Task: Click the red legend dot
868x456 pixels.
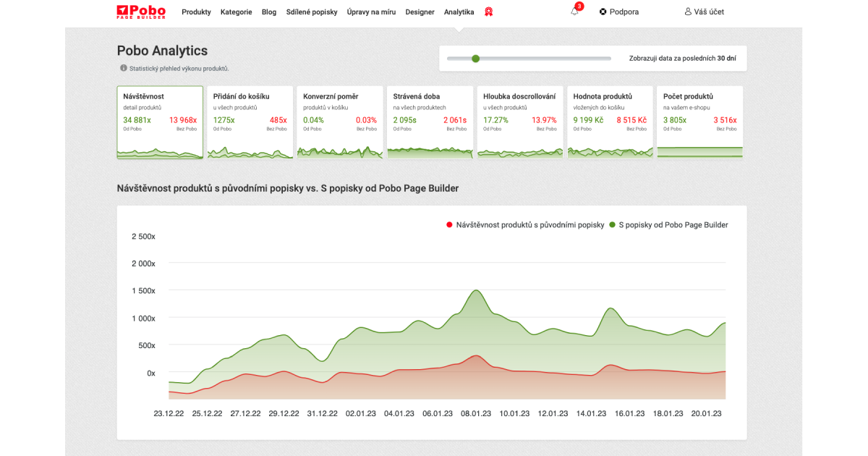Action: pyautogui.click(x=450, y=225)
